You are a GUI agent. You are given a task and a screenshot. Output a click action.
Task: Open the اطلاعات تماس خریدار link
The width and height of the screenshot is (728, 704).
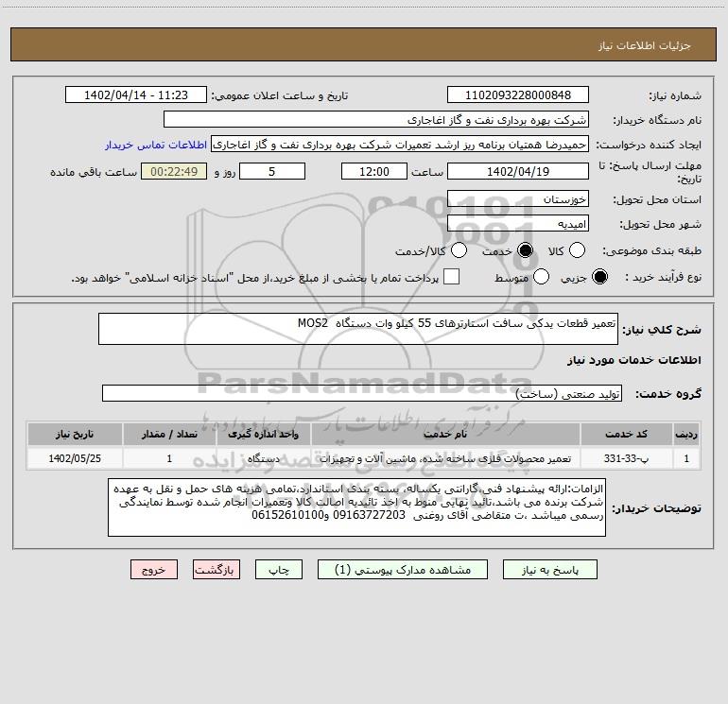pos(156,145)
